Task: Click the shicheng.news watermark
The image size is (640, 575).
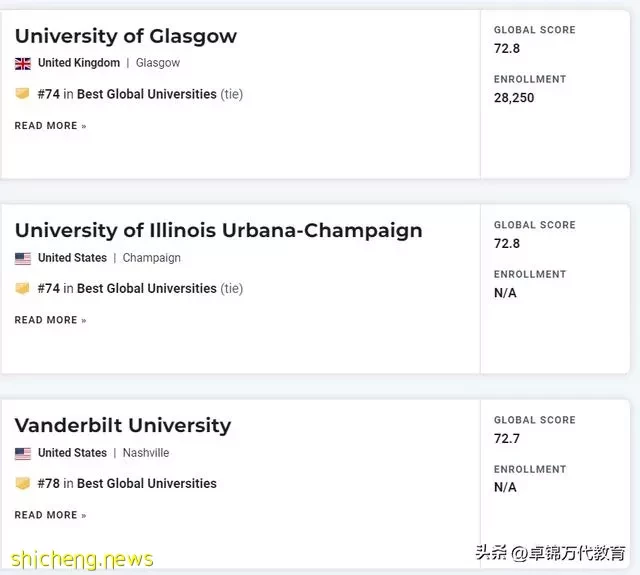Action: tap(82, 559)
